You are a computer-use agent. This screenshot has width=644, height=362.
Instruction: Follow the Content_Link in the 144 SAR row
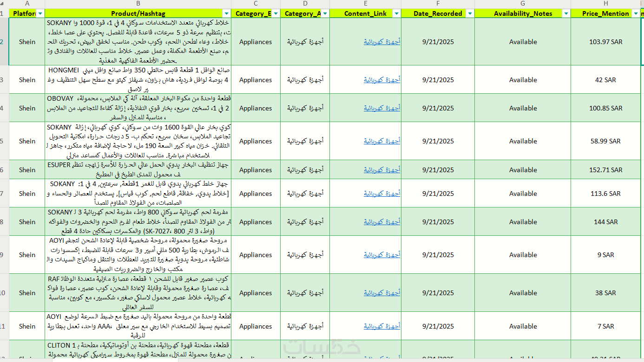pyautogui.click(x=382, y=222)
